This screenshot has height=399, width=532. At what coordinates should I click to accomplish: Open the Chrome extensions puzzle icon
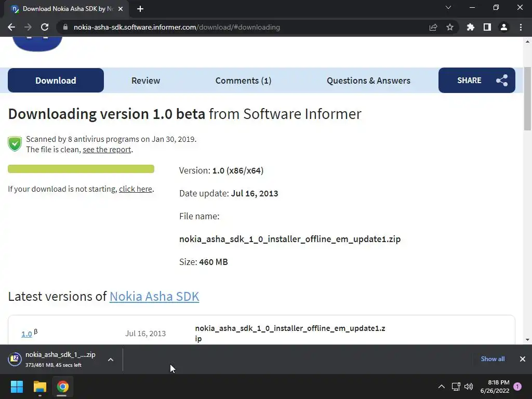[471, 27]
